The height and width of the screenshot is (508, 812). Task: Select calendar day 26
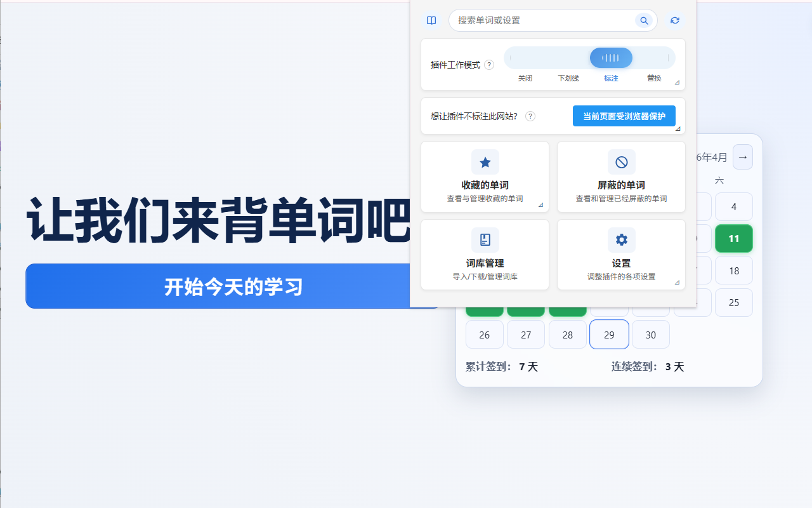point(485,335)
